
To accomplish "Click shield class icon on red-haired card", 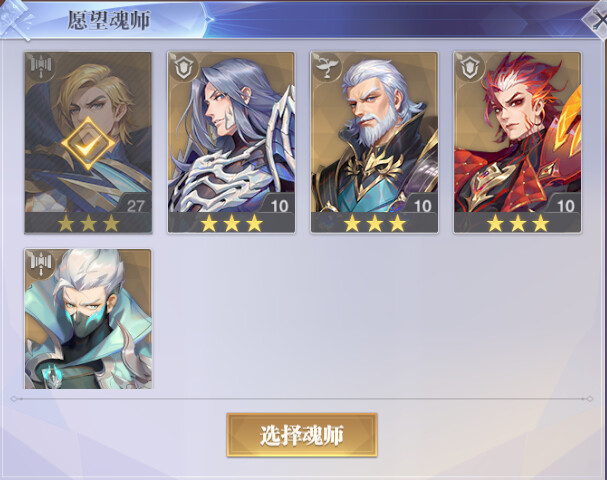I will pyautogui.click(x=470, y=68).
